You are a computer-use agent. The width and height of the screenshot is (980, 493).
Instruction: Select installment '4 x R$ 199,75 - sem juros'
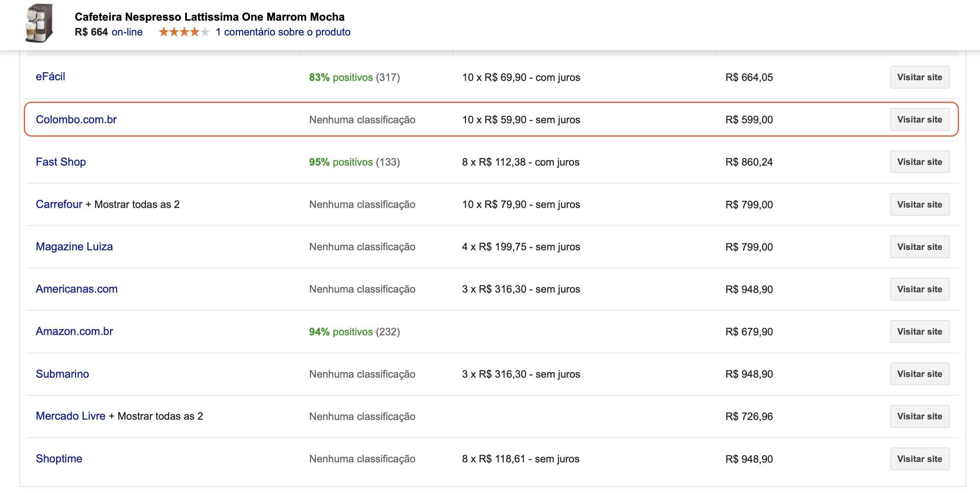coord(521,247)
